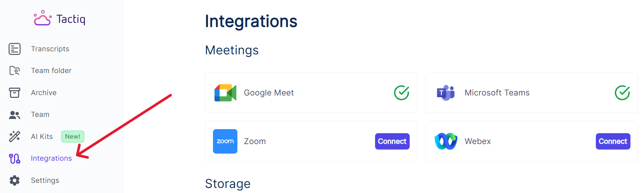Click the Team folder icon

click(15, 71)
